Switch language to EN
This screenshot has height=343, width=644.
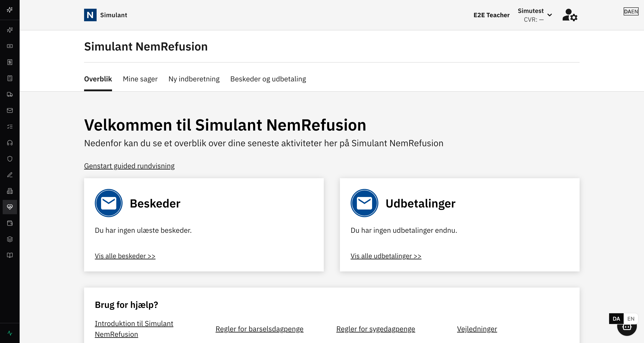click(x=631, y=318)
